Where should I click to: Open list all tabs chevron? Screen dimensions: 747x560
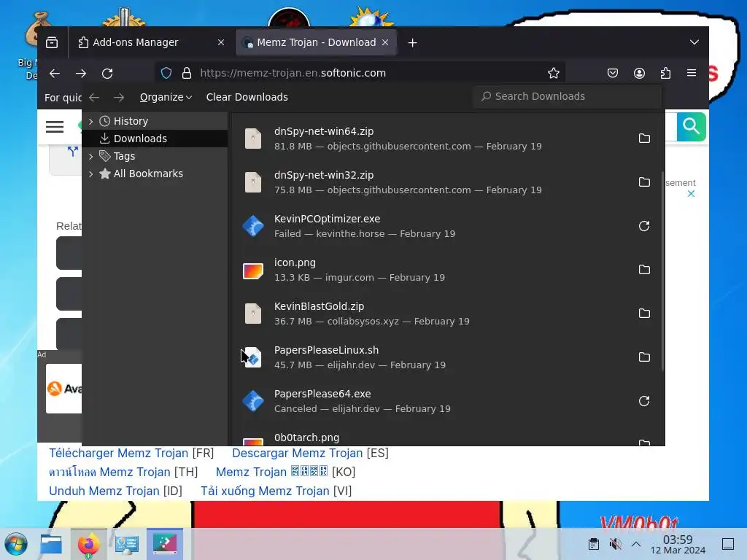[x=694, y=42]
